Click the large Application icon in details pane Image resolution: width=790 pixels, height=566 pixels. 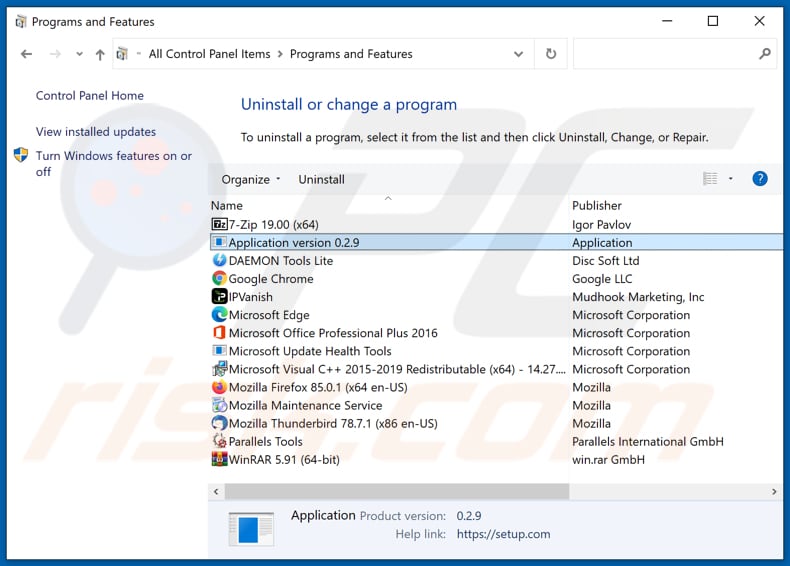pos(251,529)
